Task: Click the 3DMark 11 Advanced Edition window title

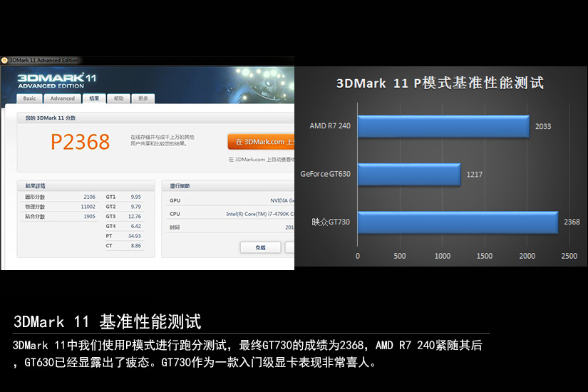Action: [x=44, y=60]
